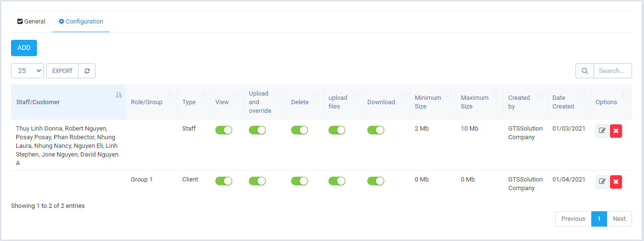
Task: Toggle Upload and override for Staff row
Action: 257,130
